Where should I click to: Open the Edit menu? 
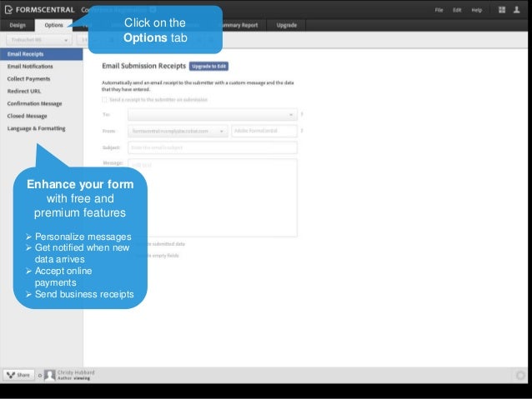(457, 10)
